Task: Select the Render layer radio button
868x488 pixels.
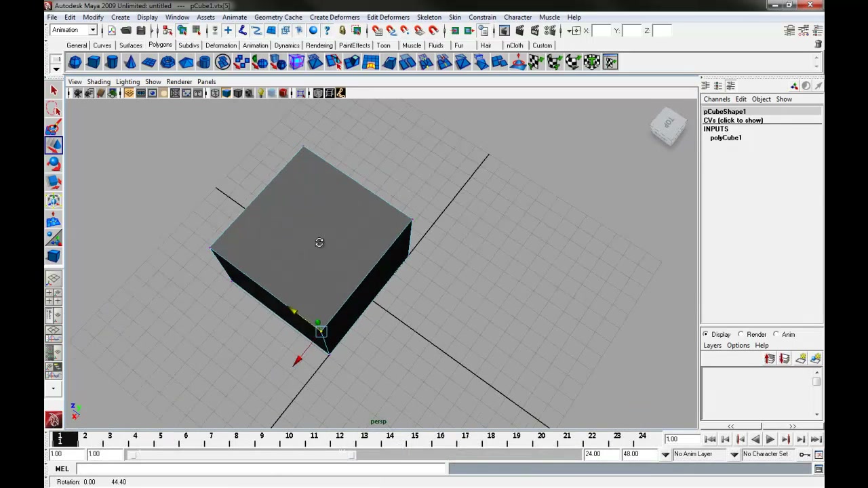Action: (741, 334)
